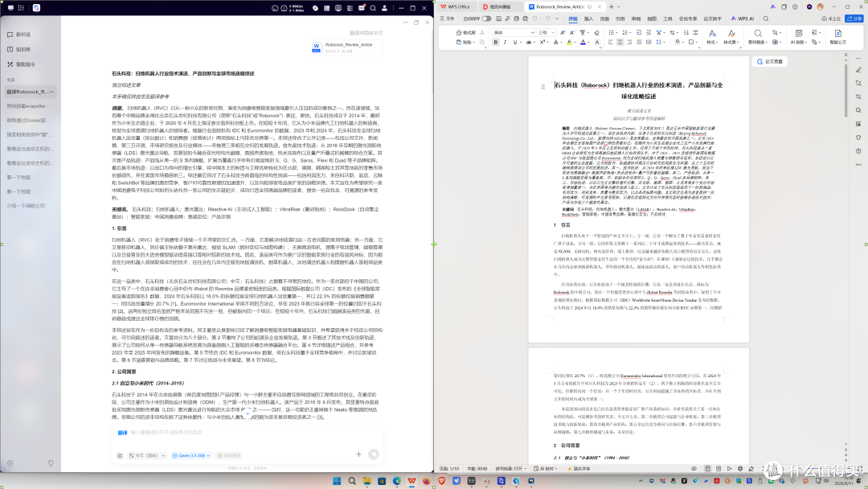The width and height of the screenshot is (868, 489).
Task: Justify text alignment in WPS
Action: pyautogui.click(x=639, y=42)
